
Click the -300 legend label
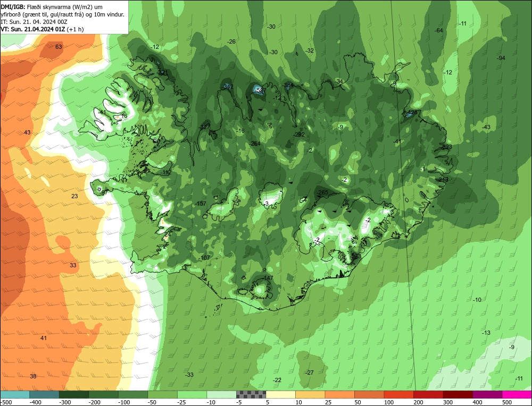[x=65, y=402]
